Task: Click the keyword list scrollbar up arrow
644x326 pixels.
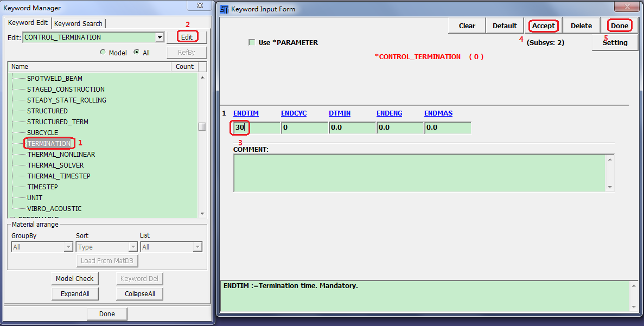Action: click(202, 77)
